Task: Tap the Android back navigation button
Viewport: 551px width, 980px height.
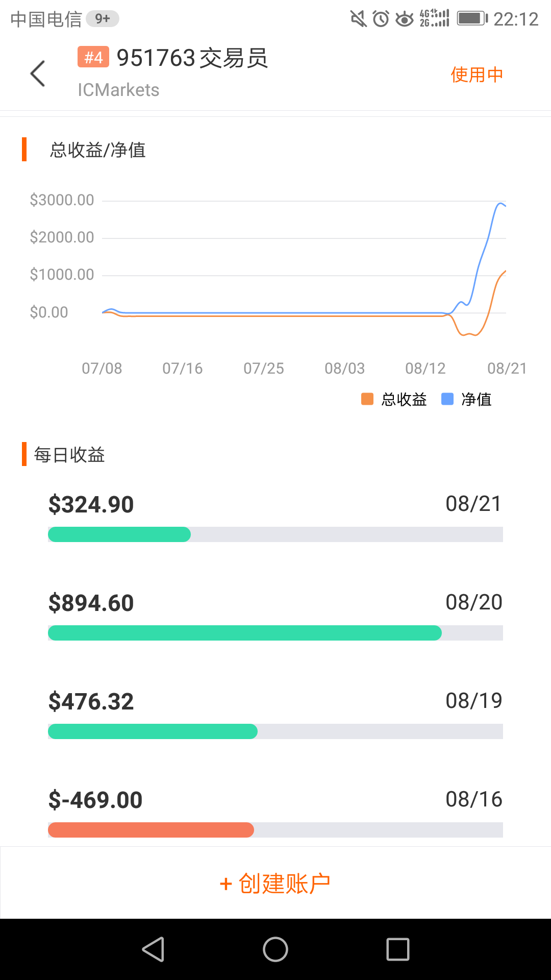Action: 153,949
